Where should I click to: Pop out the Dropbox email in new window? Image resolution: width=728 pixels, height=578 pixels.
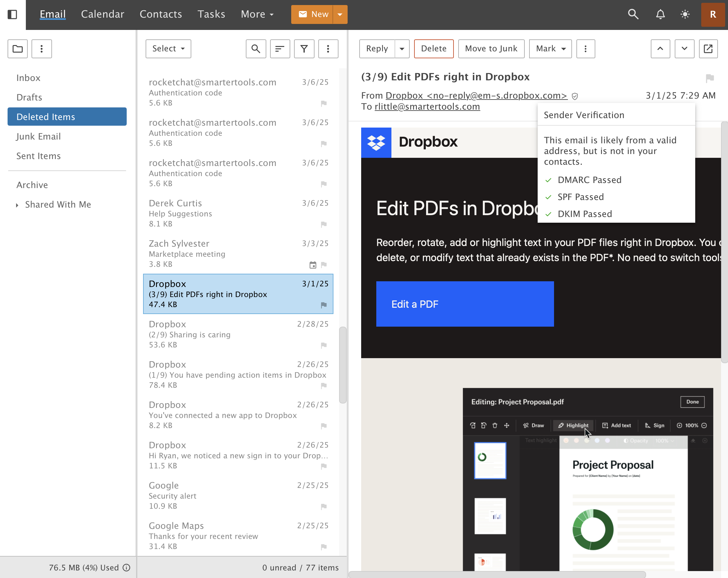[x=708, y=49]
